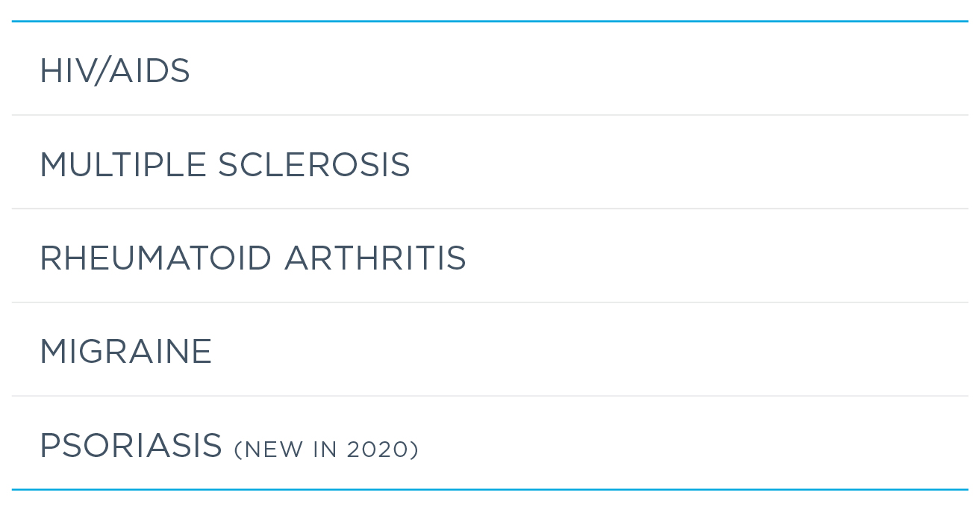Viewport: 980px width, 510px height.
Task: Click the word "MULTIPLE" in the second row
Action: click(122, 164)
